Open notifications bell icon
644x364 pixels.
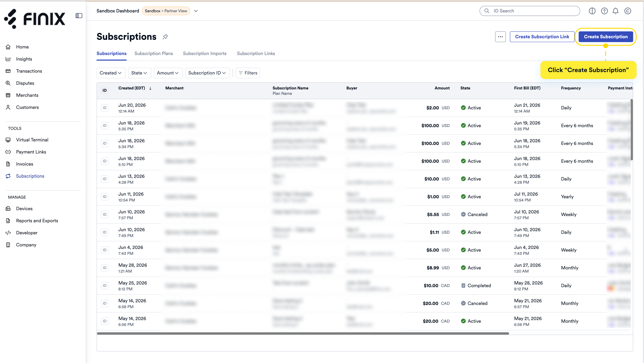[x=615, y=11]
